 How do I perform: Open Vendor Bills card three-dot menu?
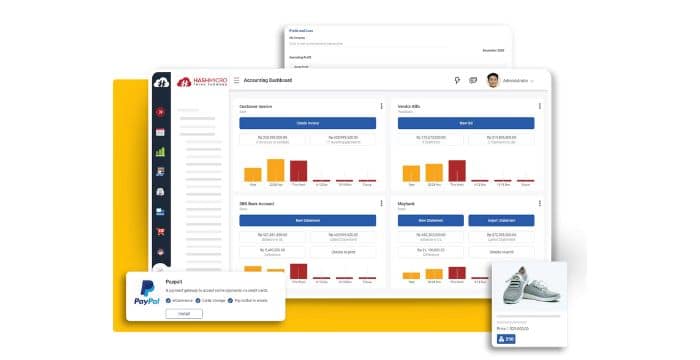point(540,106)
